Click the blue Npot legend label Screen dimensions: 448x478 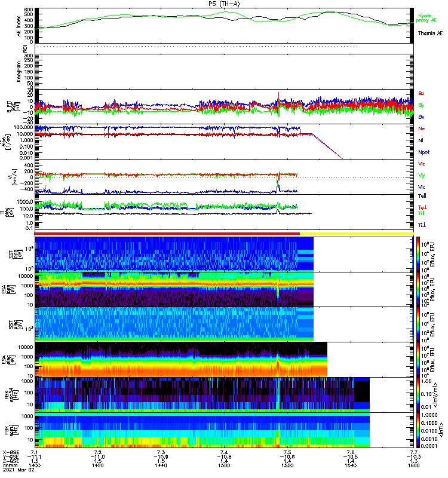424,152
